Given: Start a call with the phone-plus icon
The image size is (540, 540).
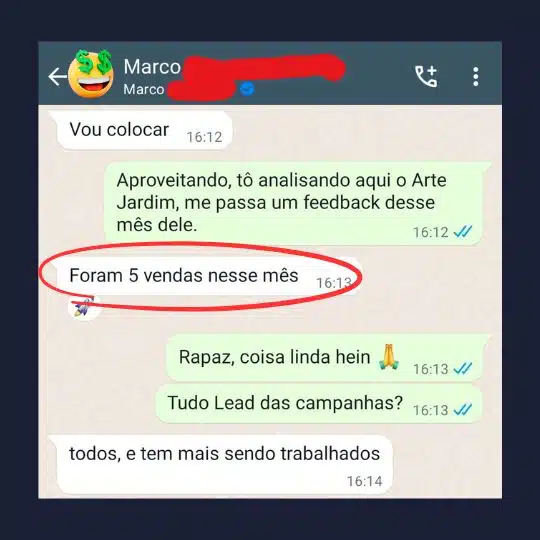Looking at the screenshot, I should [426, 76].
